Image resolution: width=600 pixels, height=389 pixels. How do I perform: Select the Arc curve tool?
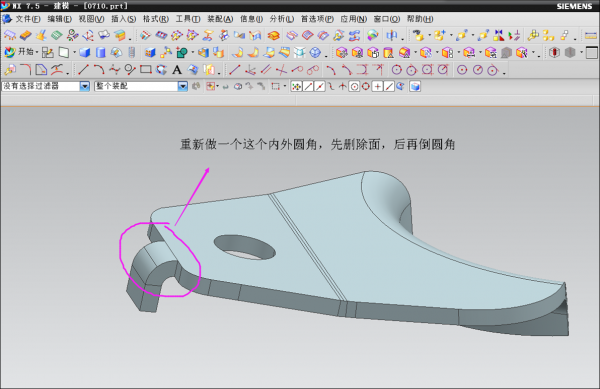[x=99, y=70]
